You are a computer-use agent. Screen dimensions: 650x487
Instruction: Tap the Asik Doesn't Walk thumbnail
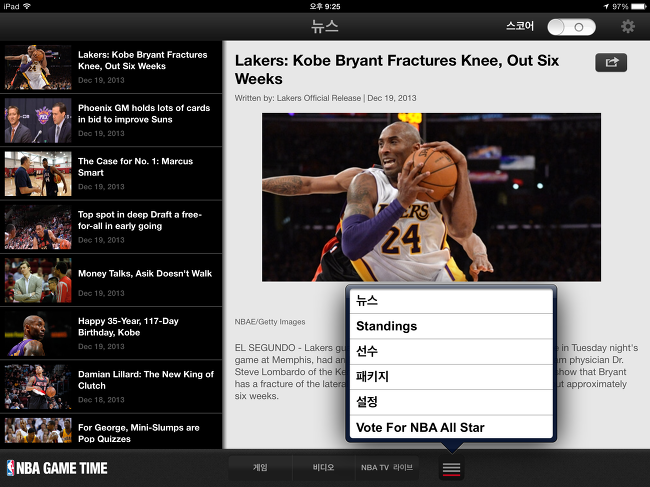click(38, 280)
